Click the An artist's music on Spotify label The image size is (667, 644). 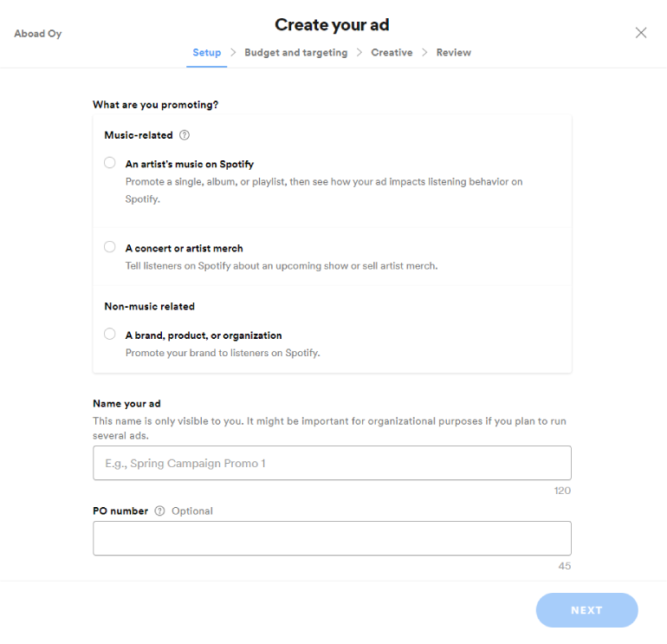tap(190, 164)
